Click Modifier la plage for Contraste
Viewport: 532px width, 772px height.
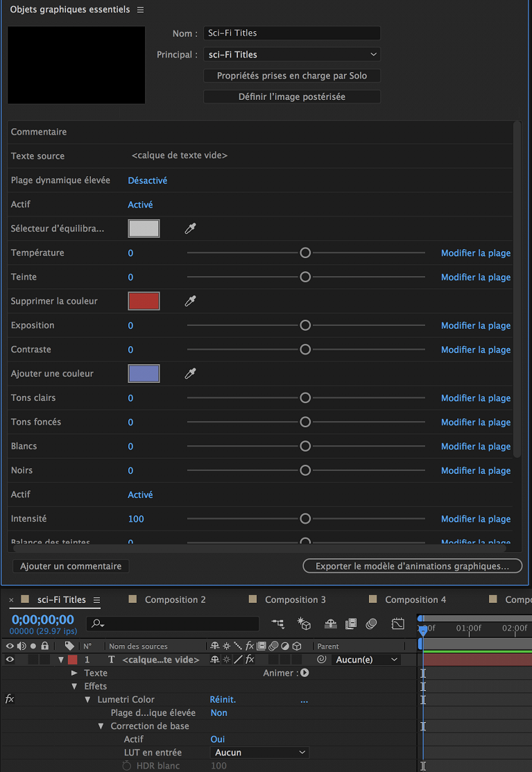(x=475, y=350)
